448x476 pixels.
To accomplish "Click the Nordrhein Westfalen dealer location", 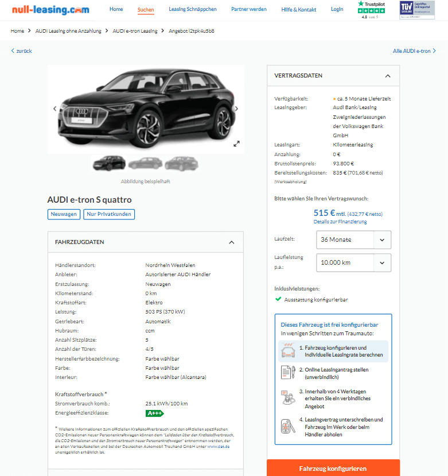I will click(170, 265).
